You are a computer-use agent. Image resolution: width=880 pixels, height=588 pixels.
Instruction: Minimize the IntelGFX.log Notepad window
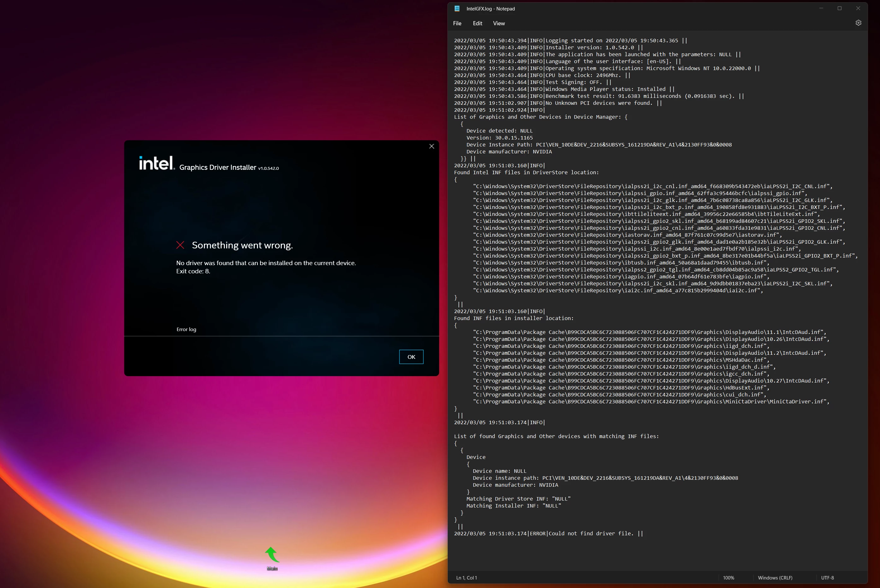coord(821,8)
